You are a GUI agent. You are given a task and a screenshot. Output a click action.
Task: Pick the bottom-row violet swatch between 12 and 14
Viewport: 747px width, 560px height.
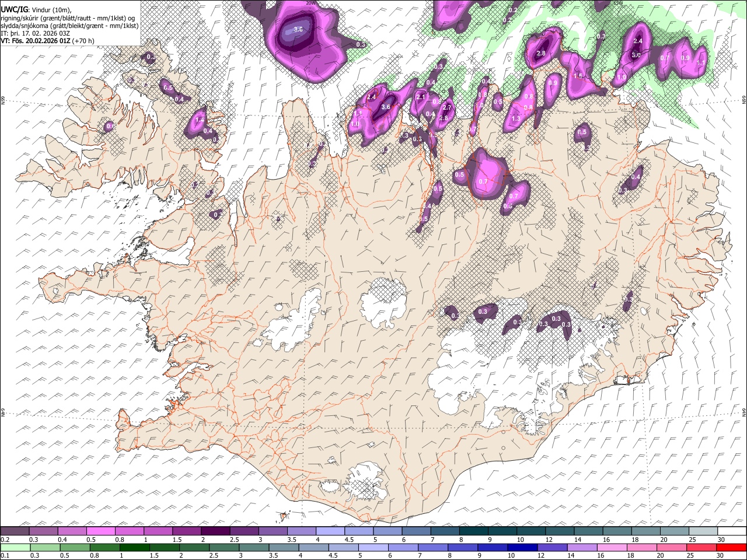pyautogui.click(x=552, y=547)
